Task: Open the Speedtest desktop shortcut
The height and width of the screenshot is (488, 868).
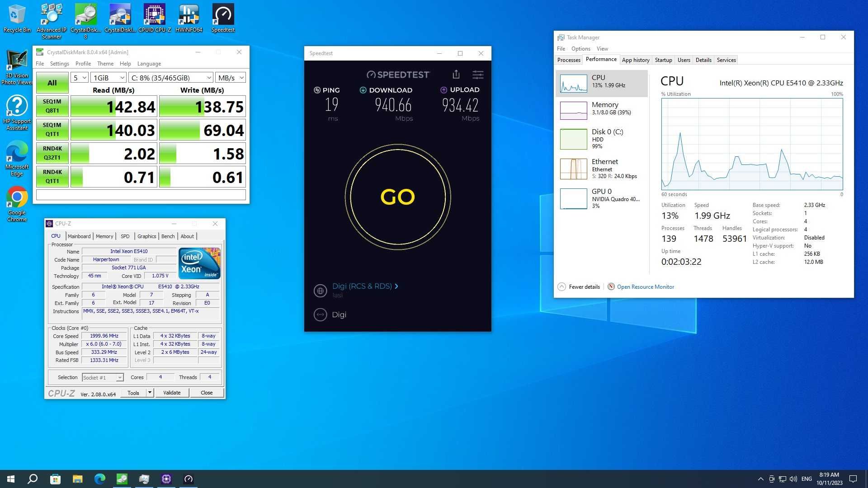Action: point(223,18)
